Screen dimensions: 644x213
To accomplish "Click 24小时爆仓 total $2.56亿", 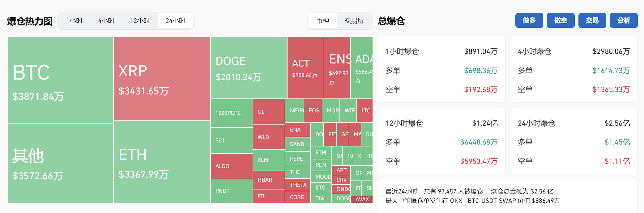I will pyautogui.click(x=617, y=123).
